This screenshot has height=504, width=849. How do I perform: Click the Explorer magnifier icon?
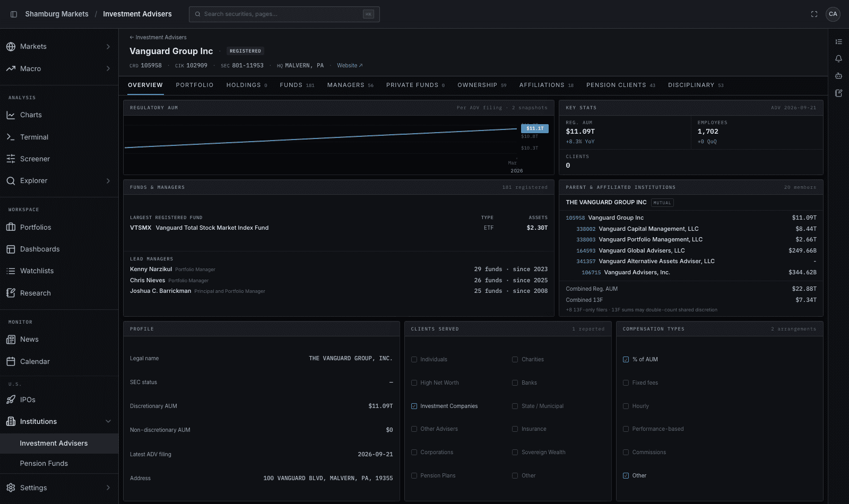[11, 181]
